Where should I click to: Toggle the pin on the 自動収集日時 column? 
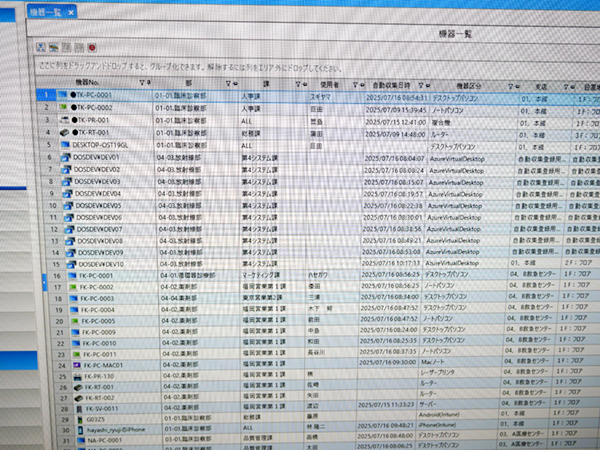(428, 85)
